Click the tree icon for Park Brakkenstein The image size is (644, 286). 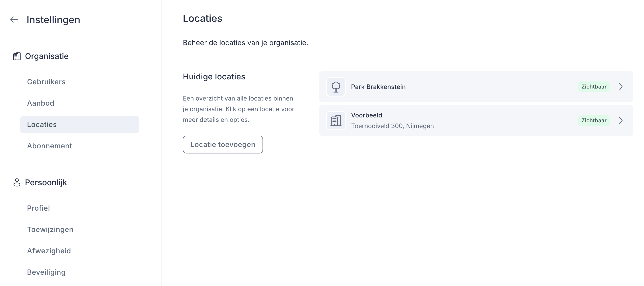click(x=336, y=87)
